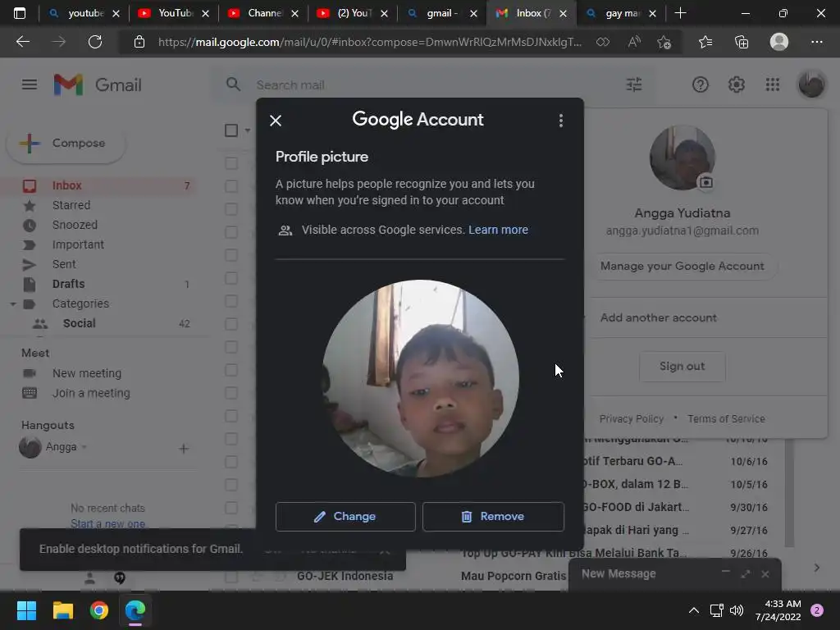This screenshot has height=630, width=840.
Task: Click the search magnifier icon in Gmail
Action: coord(233,84)
